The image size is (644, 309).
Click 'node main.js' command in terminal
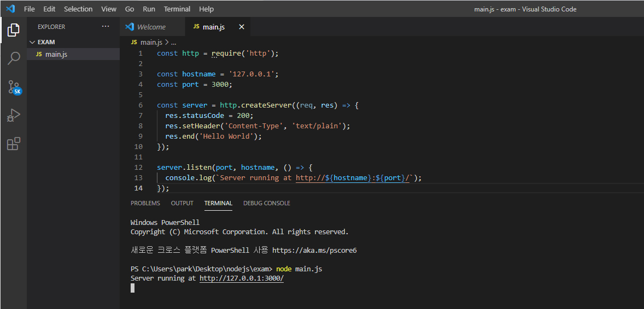(299, 269)
